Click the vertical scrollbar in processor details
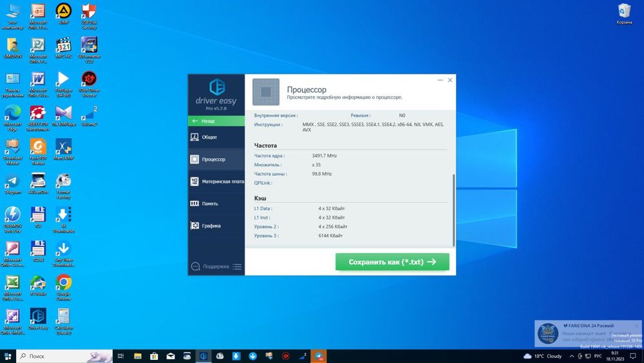The image size is (644, 363). tap(453, 210)
